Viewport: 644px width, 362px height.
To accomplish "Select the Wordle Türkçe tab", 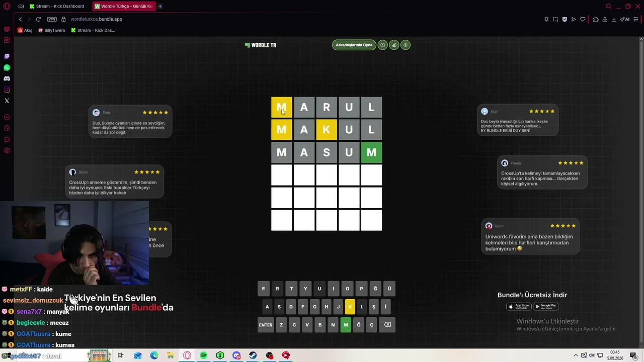I will pyautogui.click(x=123, y=6).
